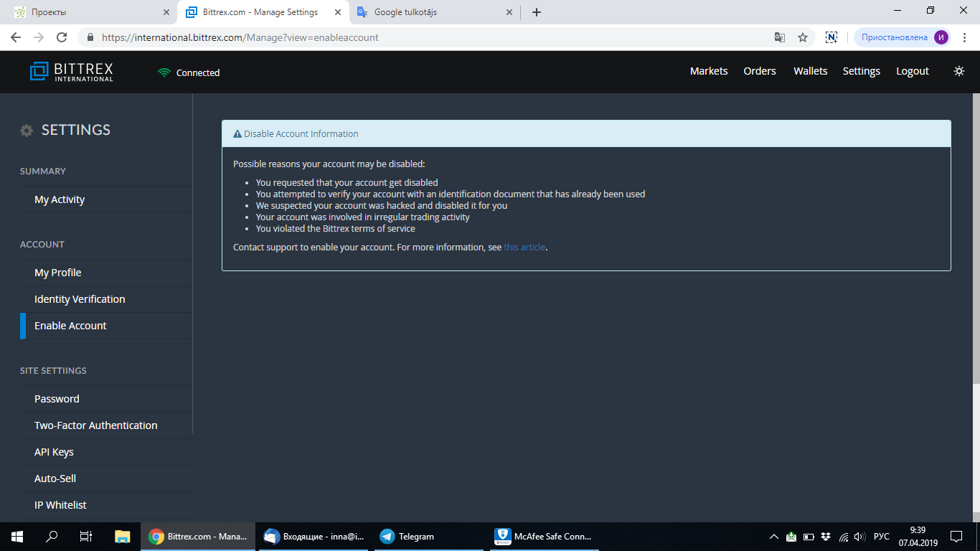The width and height of the screenshot is (980, 551).
Task: Select the Bittrex.com Manage Settings tab
Action: [262, 12]
